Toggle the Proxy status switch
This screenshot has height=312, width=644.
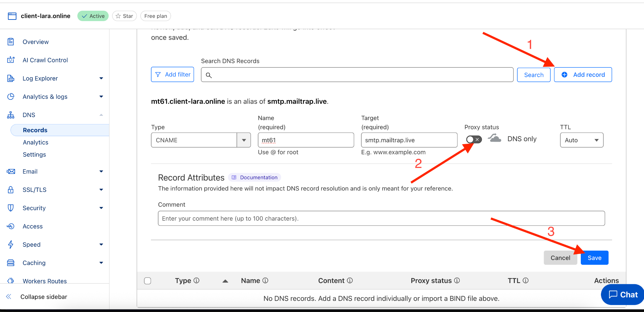click(474, 139)
